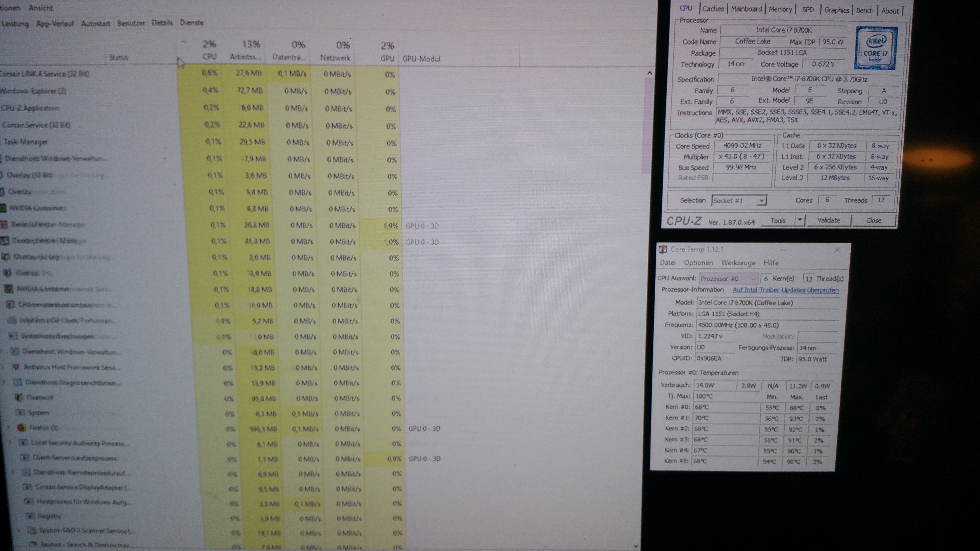The height and width of the screenshot is (551, 980).
Task: Open the Autostart tab in Task Manager
Action: coord(95,23)
